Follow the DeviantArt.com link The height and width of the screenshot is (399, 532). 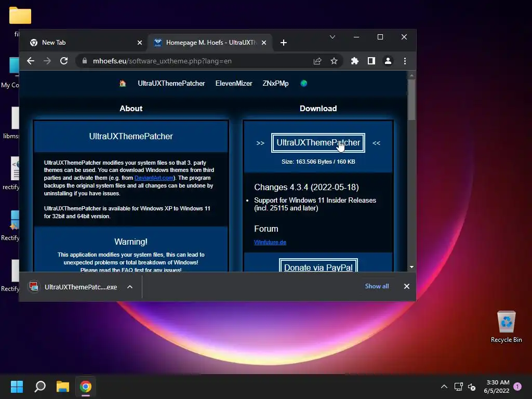[154, 178]
